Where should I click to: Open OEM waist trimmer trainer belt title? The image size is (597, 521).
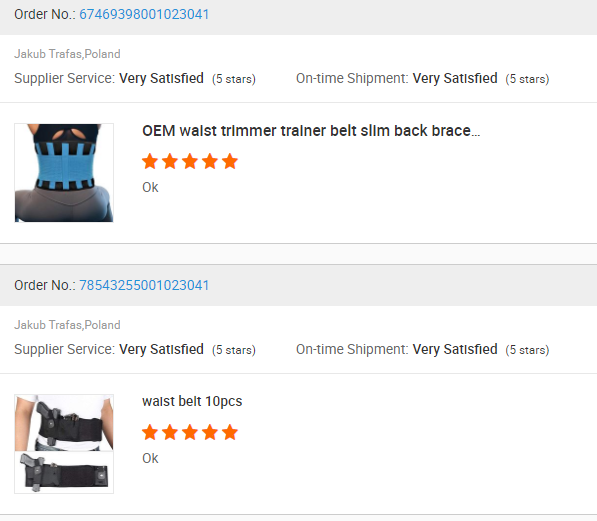pos(311,131)
